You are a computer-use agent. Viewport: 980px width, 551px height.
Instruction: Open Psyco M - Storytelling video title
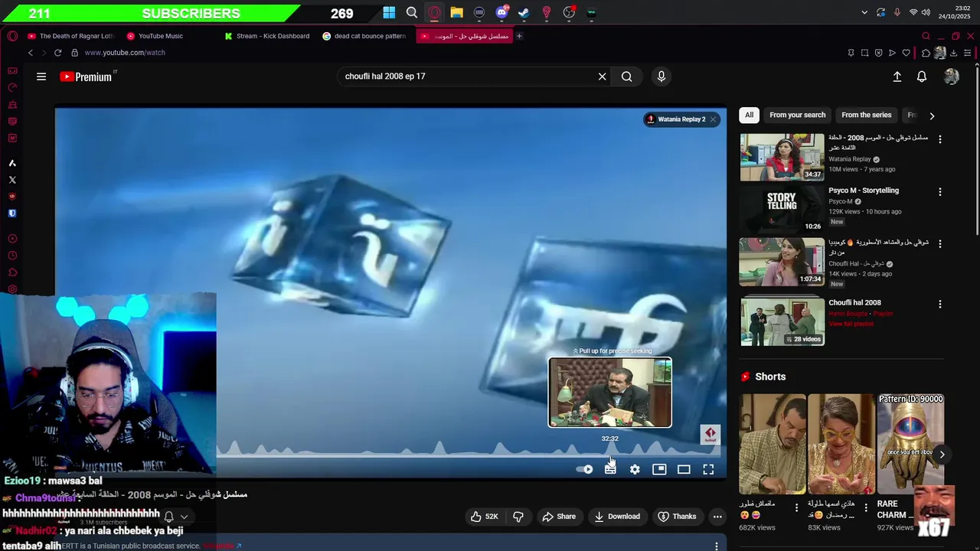[x=864, y=191]
